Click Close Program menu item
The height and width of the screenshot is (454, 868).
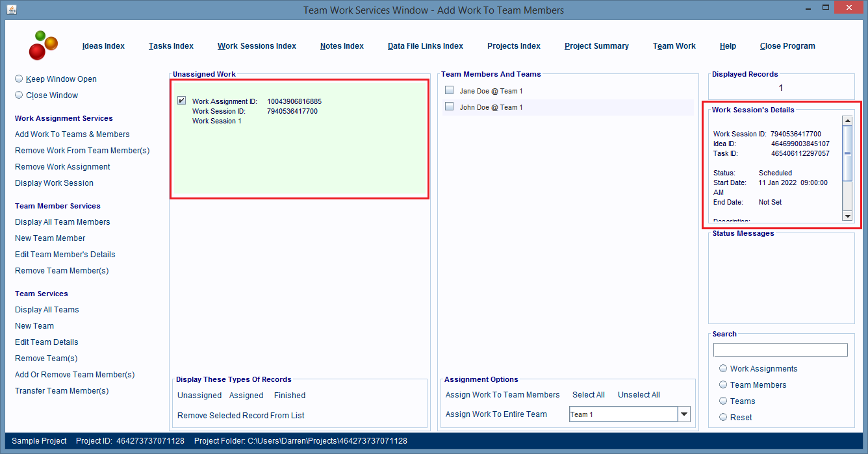pos(787,46)
